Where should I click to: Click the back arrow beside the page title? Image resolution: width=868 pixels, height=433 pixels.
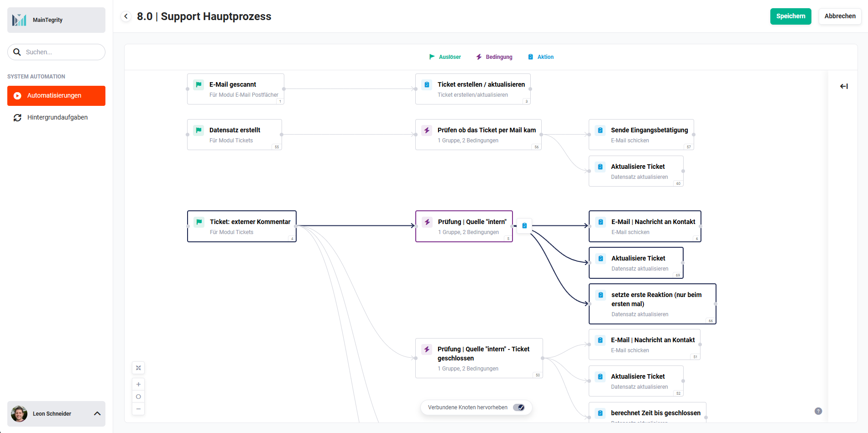point(126,16)
